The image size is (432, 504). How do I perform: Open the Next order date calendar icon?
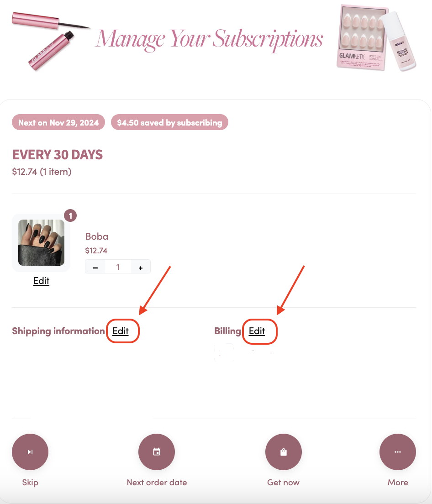(x=157, y=452)
